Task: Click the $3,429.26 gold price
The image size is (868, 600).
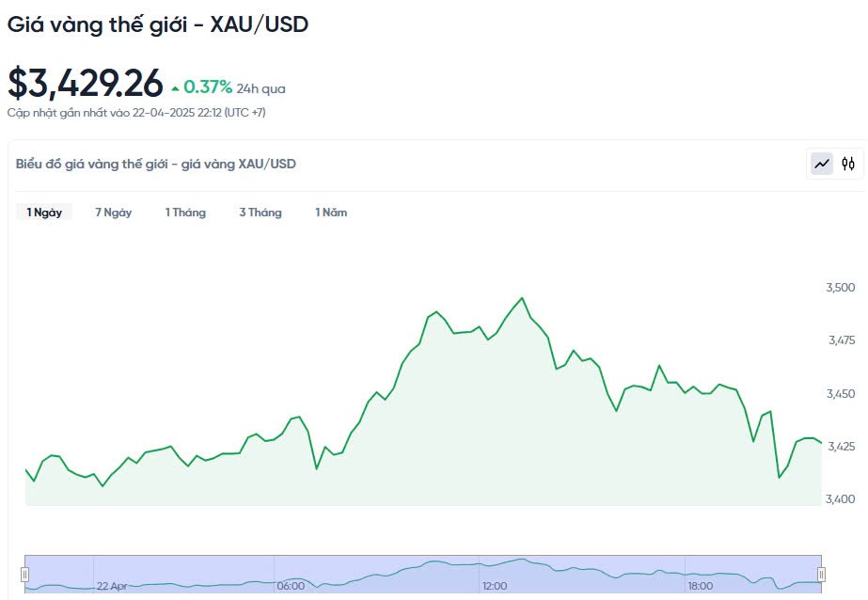Action: point(86,84)
